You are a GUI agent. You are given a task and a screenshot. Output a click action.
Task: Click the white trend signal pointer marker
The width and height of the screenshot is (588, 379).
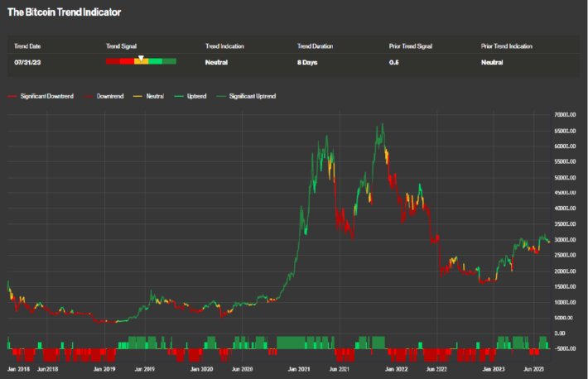coord(141,58)
